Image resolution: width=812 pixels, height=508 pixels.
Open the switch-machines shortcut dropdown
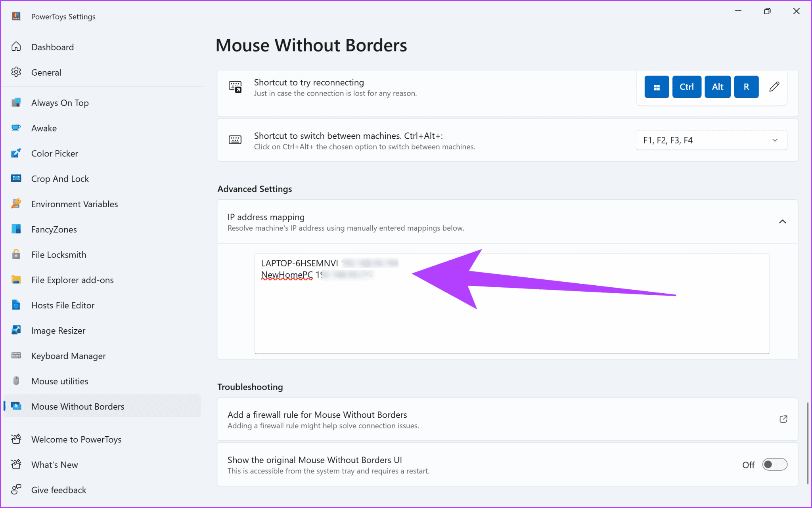774,140
